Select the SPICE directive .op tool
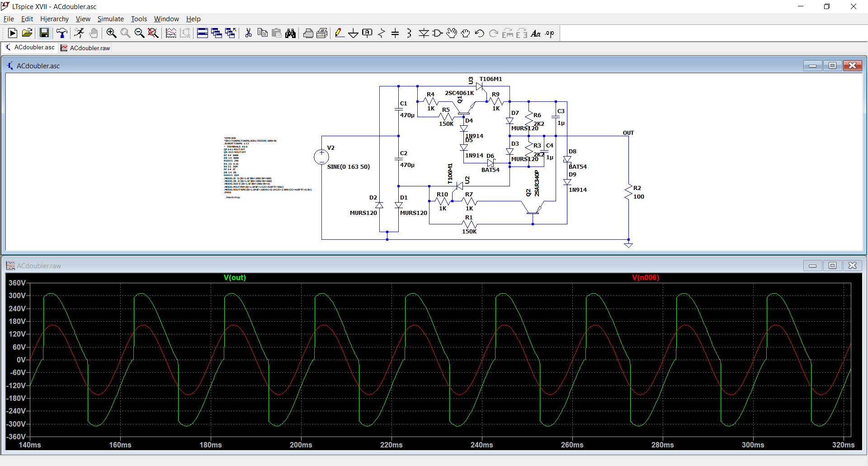This screenshot has height=466, width=868. 550,33
